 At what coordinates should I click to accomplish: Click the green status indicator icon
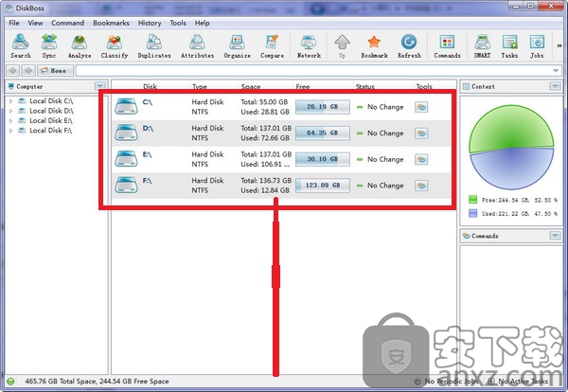10,382
